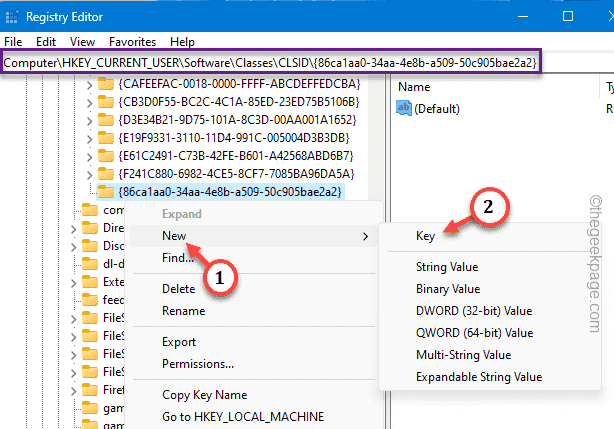Click the (Default) string value icon
This screenshot has height=429, width=614.
pos(404,108)
